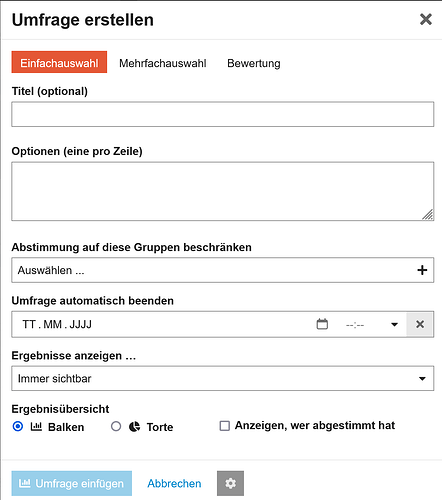The width and height of the screenshot is (442, 500).
Task: Click the Abbrechen link
Action: pos(174,483)
